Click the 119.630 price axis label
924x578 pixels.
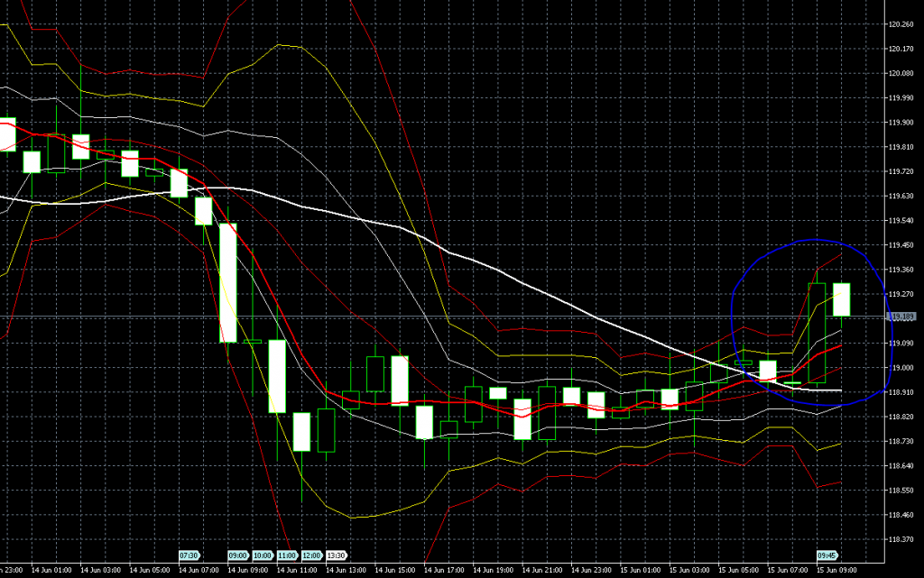pyautogui.click(x=901, y=196)
